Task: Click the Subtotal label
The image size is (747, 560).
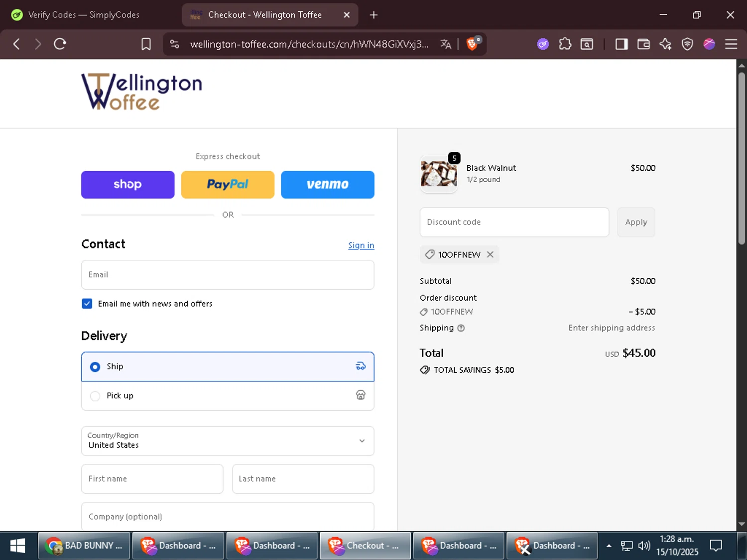Action: pos(436,281)
